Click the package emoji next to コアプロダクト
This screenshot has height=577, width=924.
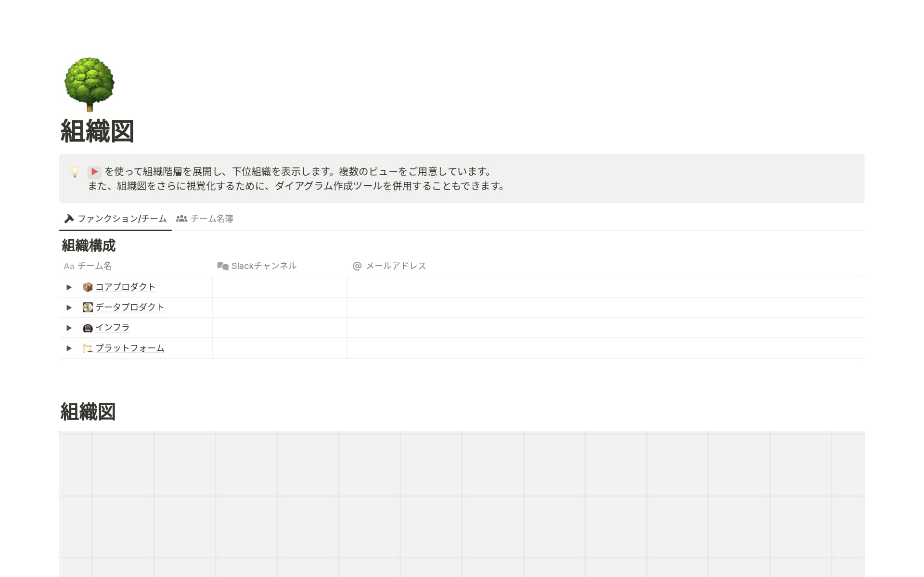87,287
